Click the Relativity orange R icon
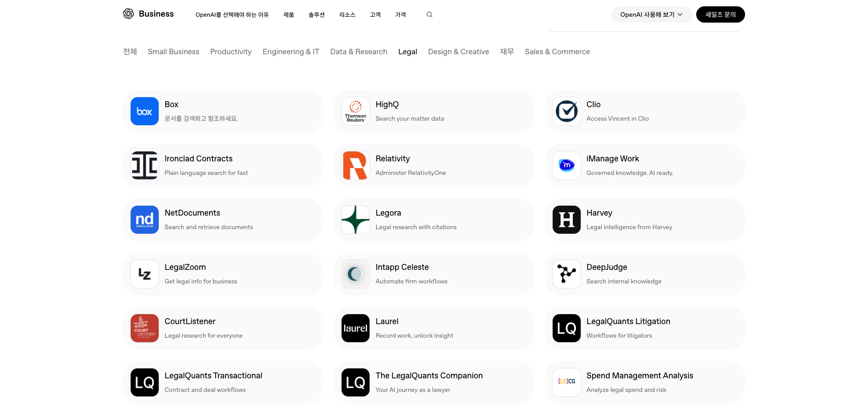Viewport: 868px width, 410px height. point(355,165)
